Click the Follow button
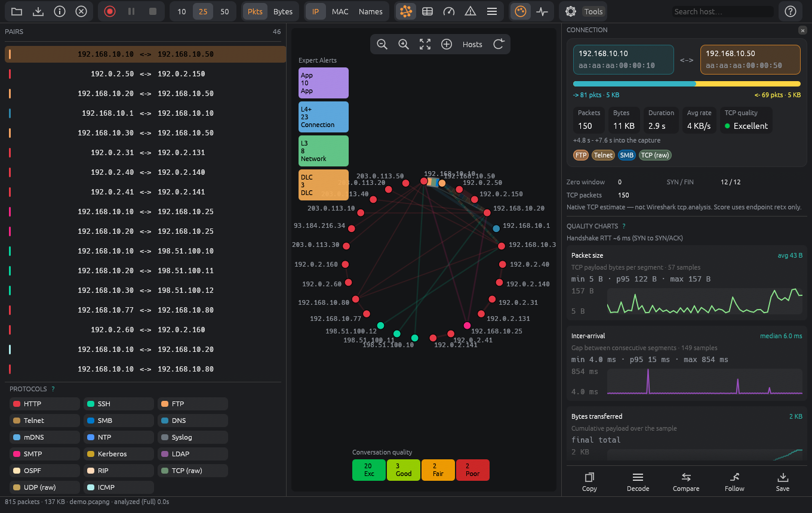The image size is (812, 513). tap(734, 482)
